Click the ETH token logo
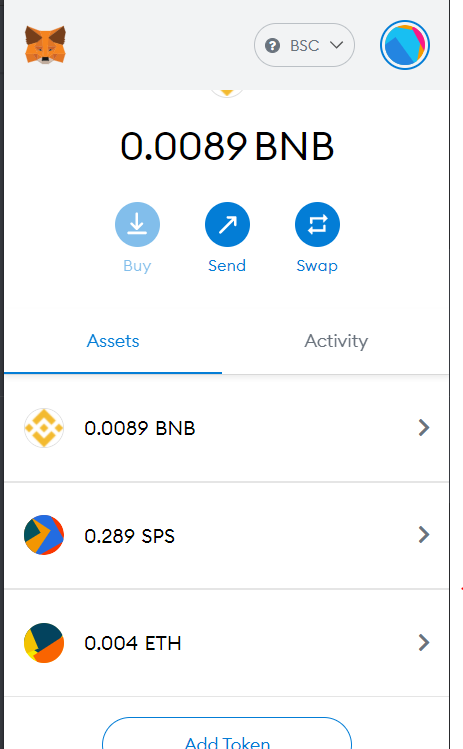Viewport: 463px width, 749px height. pyautogui.click(x=44, y=643)
